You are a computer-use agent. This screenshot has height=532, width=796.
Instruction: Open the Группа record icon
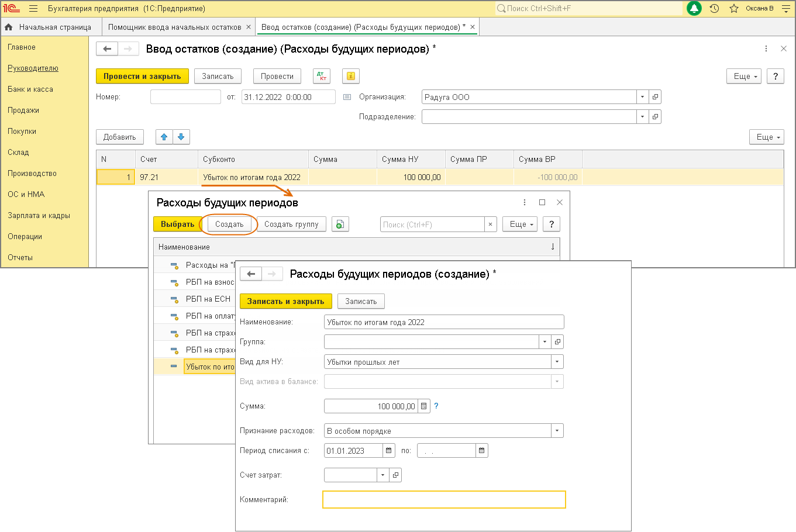point(557,342)
